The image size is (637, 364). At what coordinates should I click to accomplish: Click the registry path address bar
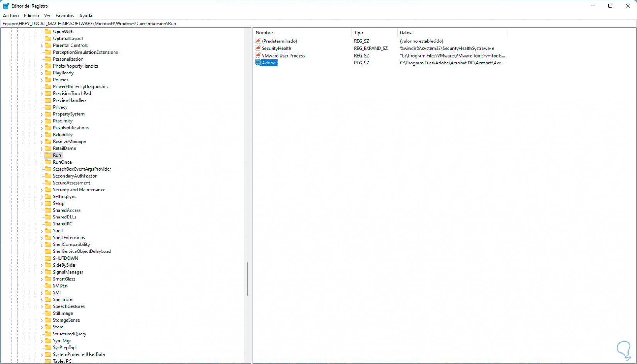[318, 24]
